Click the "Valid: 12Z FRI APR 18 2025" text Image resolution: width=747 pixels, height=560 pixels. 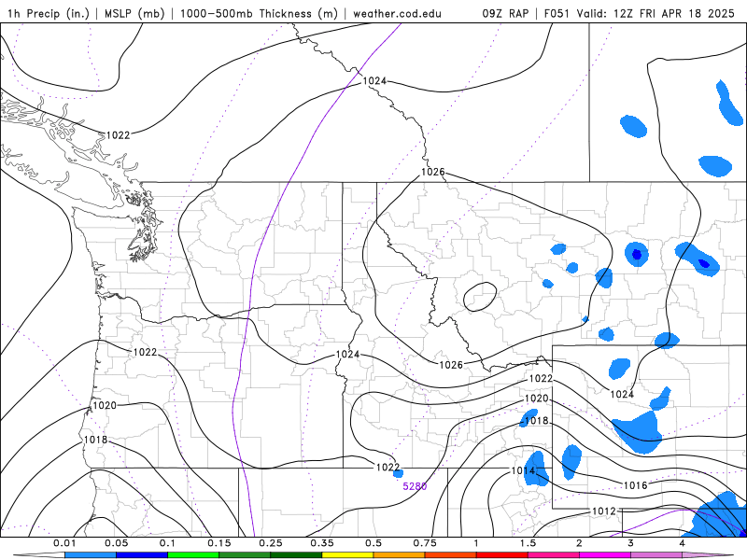pos(655,13)
